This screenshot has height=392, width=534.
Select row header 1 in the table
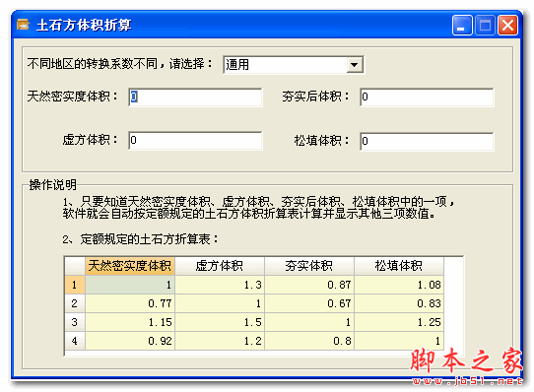pyautogui.click(x=75, y=285)
